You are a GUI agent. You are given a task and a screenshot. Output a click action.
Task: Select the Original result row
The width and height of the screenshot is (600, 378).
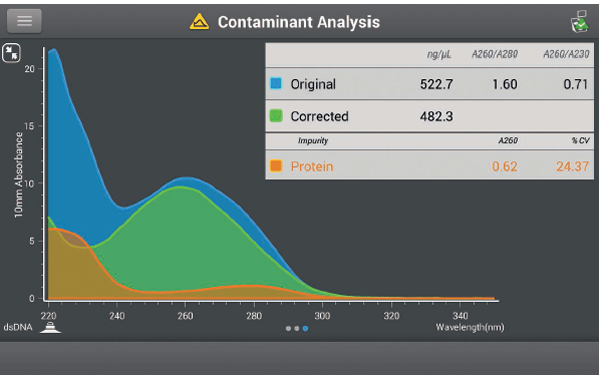click(430, 84)
